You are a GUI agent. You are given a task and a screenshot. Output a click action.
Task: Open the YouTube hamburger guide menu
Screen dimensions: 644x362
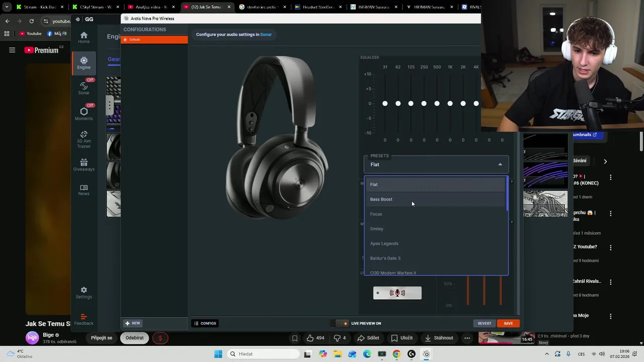click(x=12, y=50)
